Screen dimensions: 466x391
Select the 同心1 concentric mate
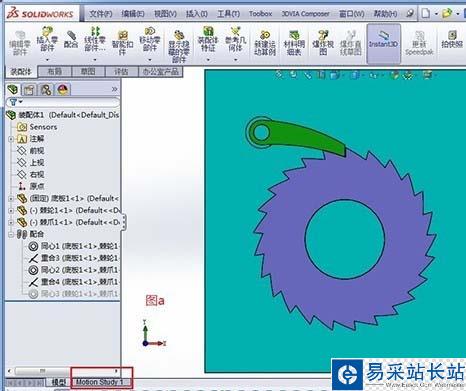pos(73,246)
